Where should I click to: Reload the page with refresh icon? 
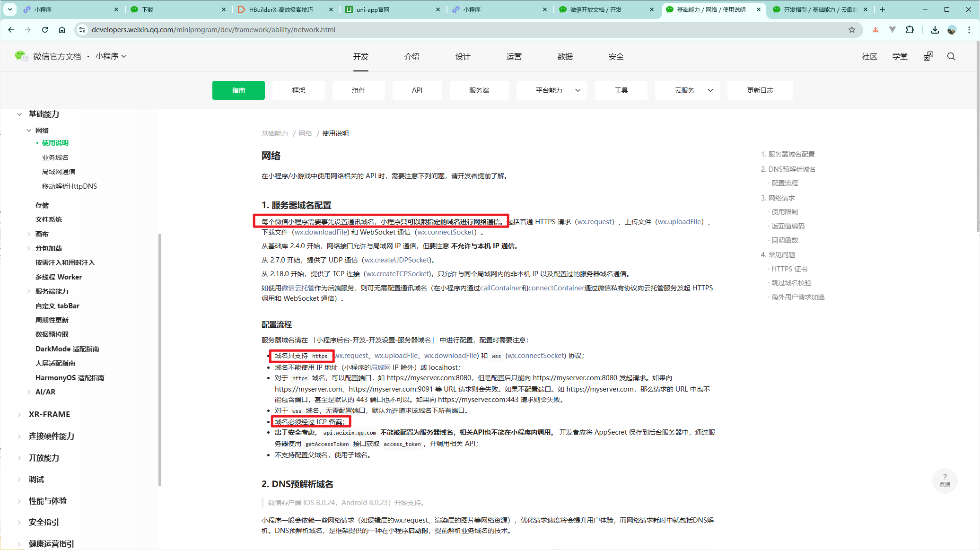point(45,30)
